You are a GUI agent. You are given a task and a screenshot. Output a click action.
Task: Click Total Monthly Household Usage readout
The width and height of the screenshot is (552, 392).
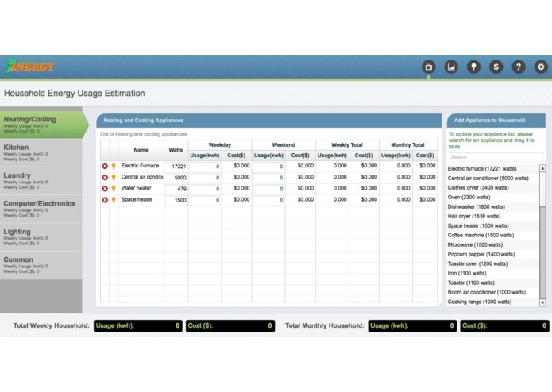[412, 326]
